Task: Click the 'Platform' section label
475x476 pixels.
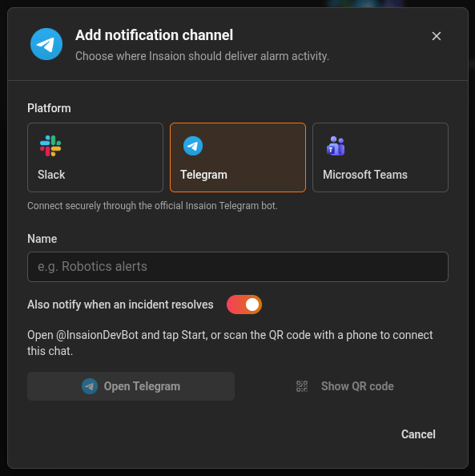Action: point(49,108)
